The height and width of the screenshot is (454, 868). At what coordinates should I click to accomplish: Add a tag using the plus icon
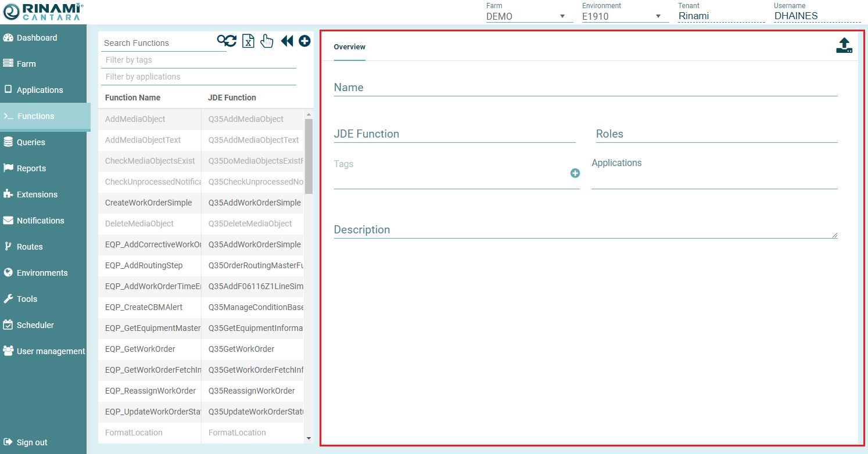575,173
